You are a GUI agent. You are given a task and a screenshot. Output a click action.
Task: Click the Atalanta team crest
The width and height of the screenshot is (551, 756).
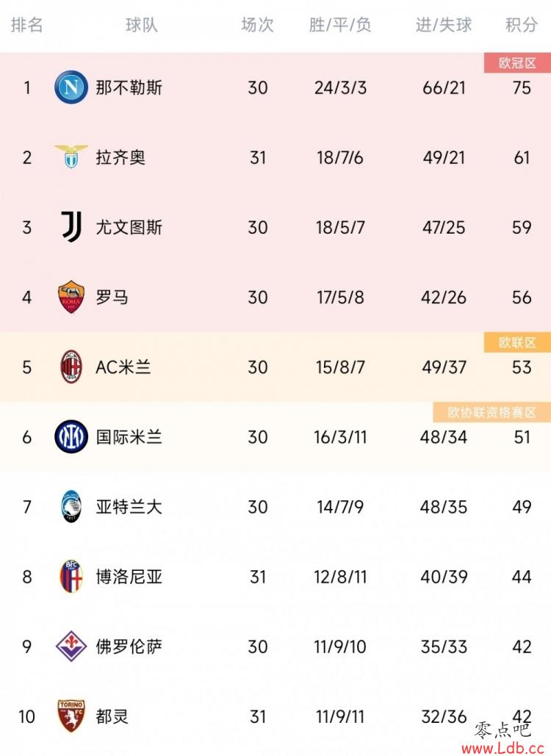[71, 507]
